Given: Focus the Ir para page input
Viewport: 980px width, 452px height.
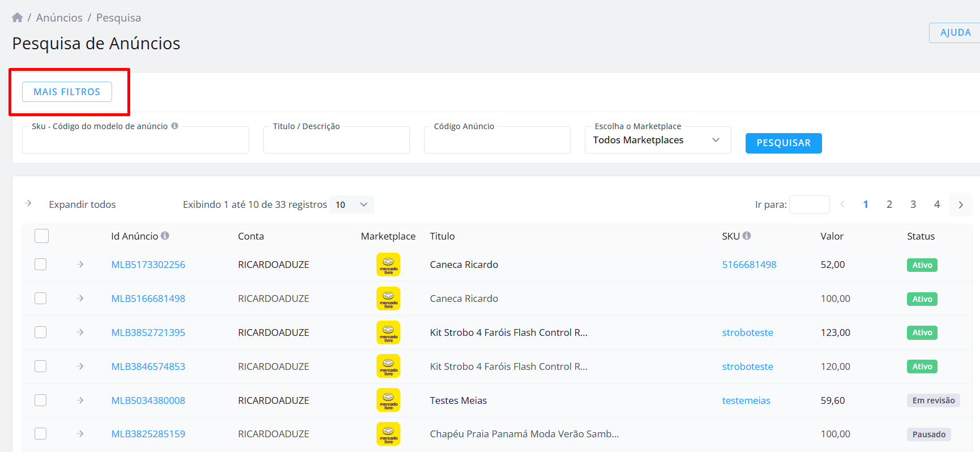Looking at the screenshot, I should (810, 204).
